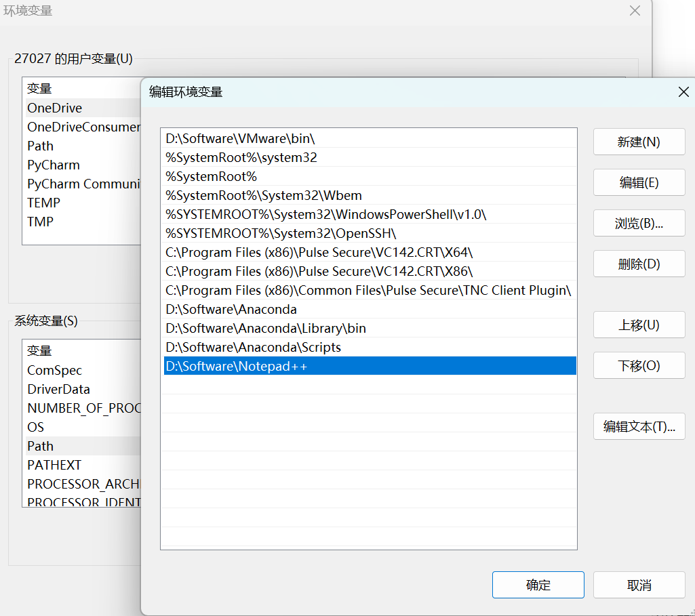Select the D:\Software\Anaconda\Scripts entry
Screen dimensions: 695x616
253,347
